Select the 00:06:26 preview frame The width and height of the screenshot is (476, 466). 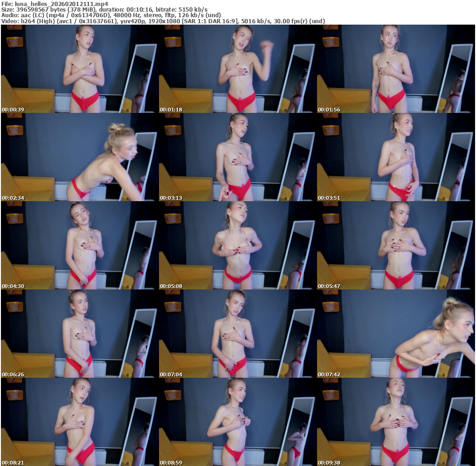(x=79, y=334)
